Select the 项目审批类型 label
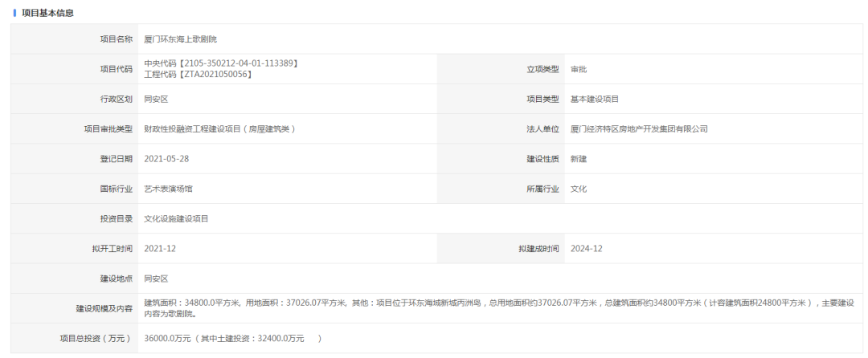Screen dimensions: 868x358 (x=108, y=129)
